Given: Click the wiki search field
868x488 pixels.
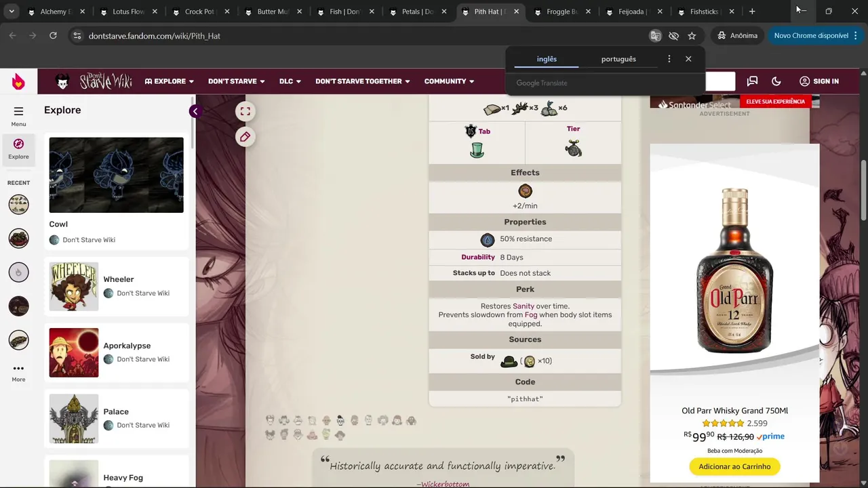Looking at the screenshot, I should coord(720,81).
